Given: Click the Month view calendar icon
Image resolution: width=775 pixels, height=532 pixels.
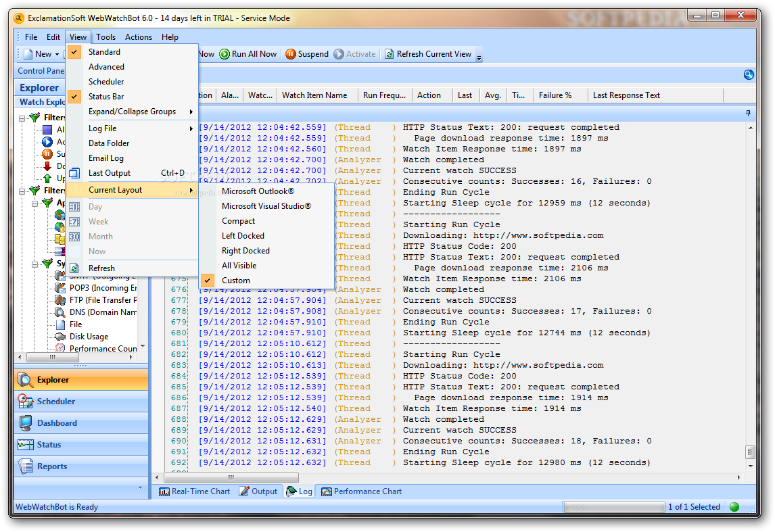Looking at the screenshot, I should [74, 237].
